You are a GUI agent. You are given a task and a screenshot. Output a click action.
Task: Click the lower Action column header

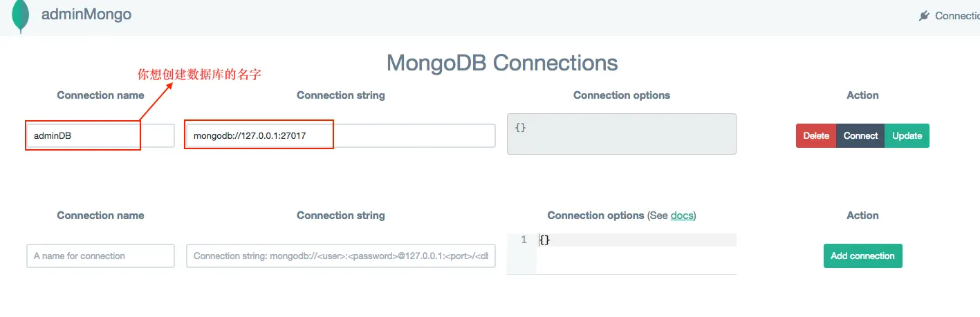[x=862, y=215]
